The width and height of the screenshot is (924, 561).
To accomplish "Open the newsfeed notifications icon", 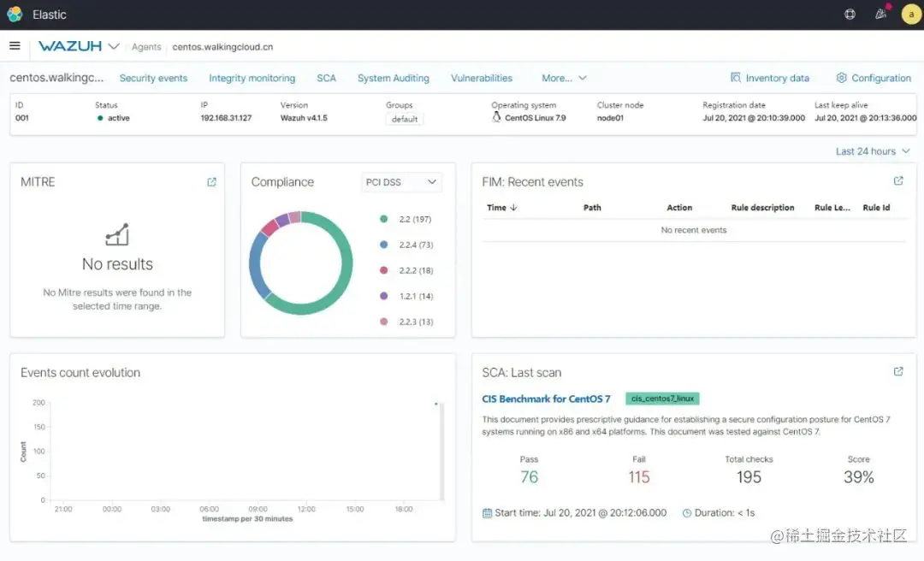I will click(881, 15).
